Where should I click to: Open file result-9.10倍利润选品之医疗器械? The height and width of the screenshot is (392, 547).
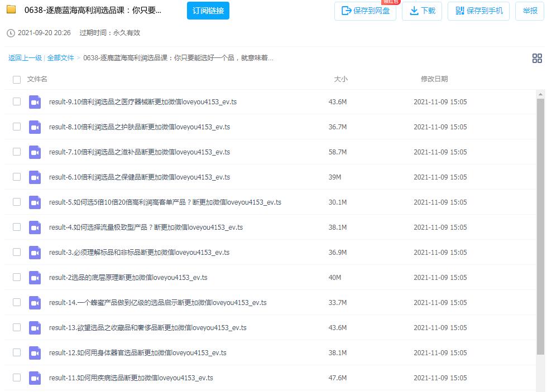tap(143, 102)
